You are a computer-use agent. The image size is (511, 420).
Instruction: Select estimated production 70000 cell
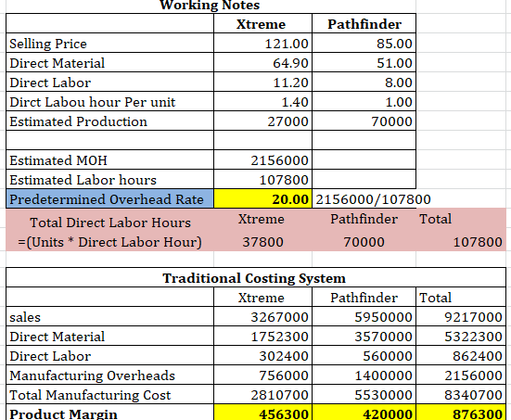[364, 121]
